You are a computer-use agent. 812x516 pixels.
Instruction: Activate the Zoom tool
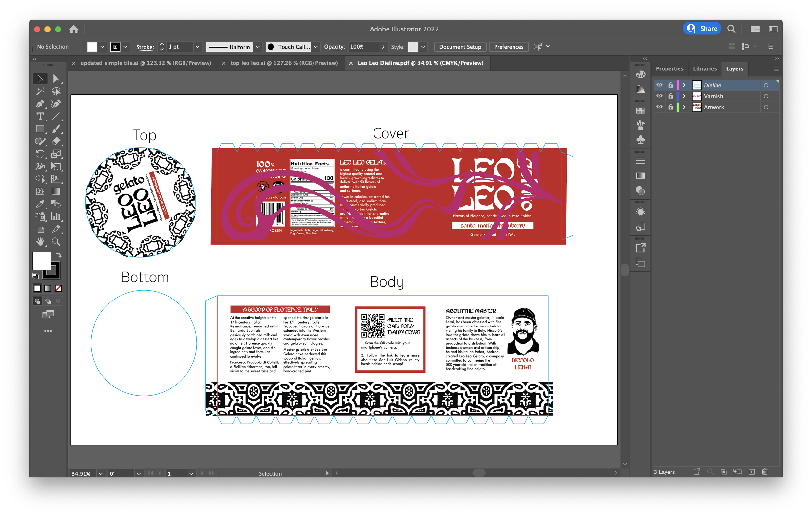point(56,241)
